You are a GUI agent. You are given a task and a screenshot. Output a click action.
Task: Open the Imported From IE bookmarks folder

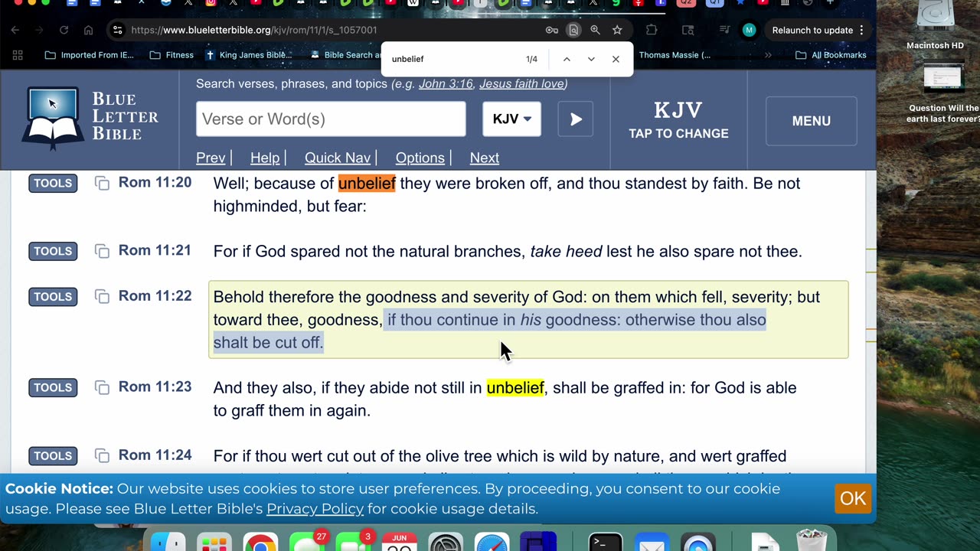(x=89, y=55)
